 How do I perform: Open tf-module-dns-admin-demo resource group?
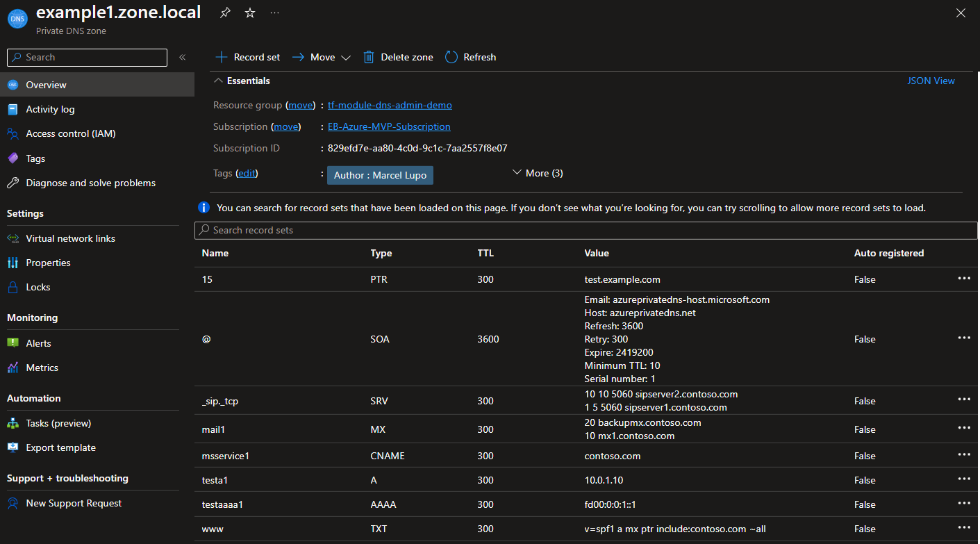tap(390, 106)
